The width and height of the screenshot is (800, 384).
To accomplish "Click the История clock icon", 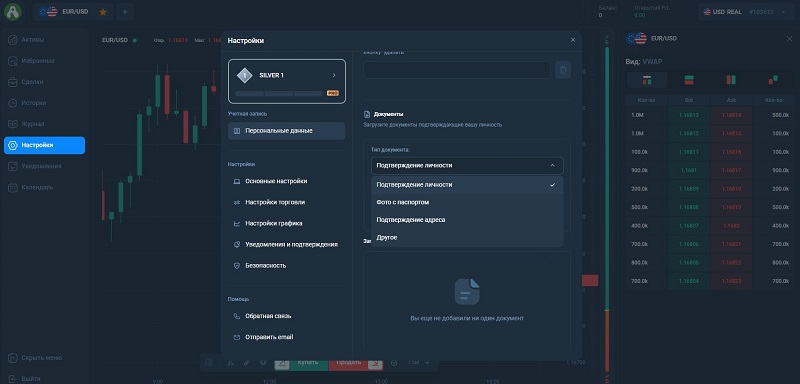I will tap(13, 103).
